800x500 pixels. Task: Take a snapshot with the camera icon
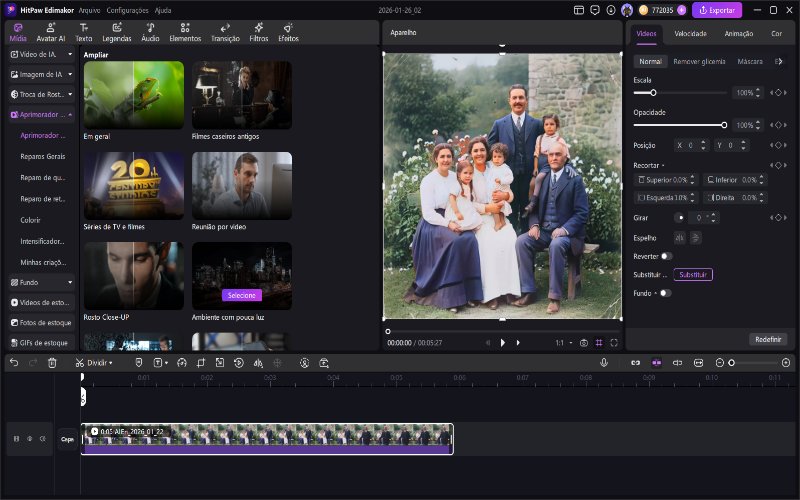point(584,343)
